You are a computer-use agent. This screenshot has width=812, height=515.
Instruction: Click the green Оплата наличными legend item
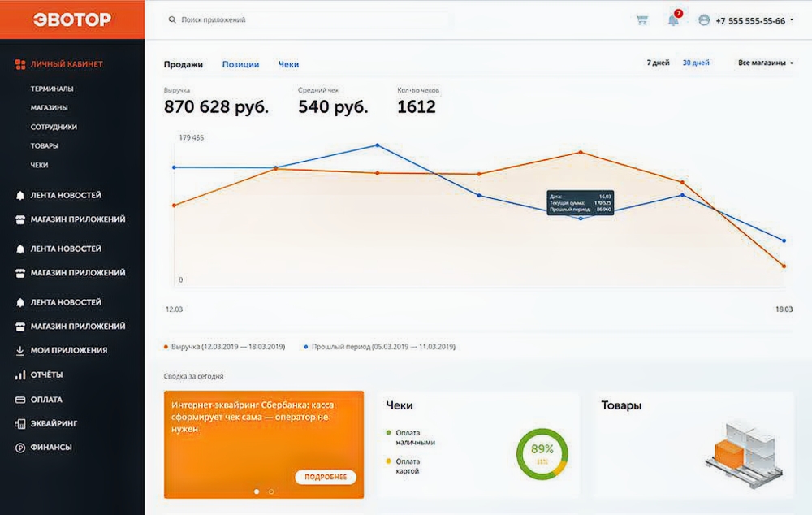tap(411, 437)
